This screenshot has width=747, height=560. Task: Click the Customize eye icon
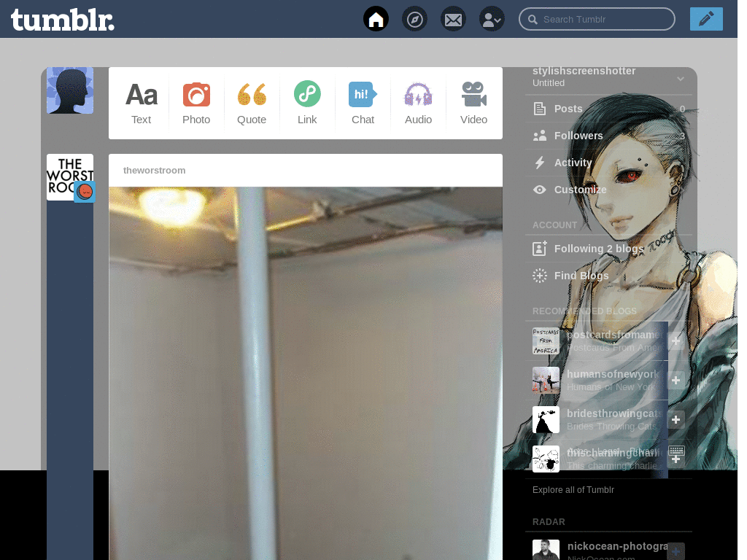tap(539, 190)
